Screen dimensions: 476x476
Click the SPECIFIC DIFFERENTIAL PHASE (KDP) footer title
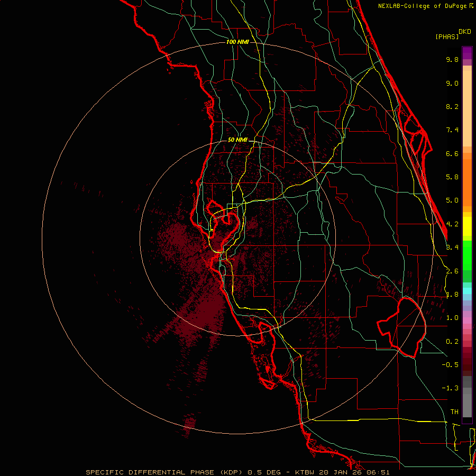click(164, 472)
